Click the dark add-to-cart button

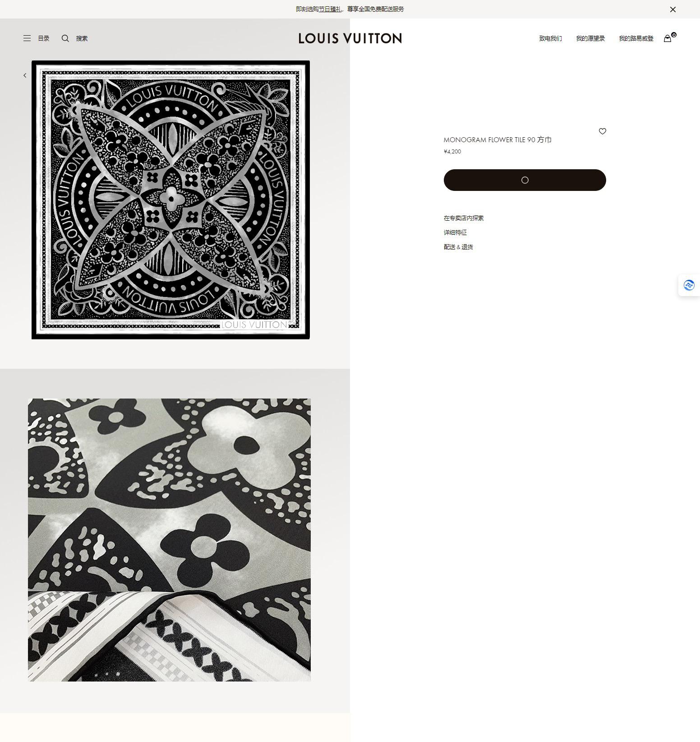(525, 180)
